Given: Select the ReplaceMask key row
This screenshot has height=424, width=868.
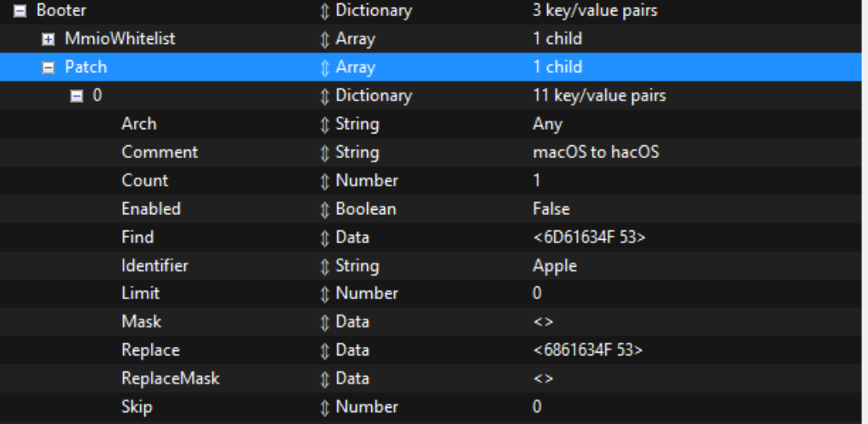Looking at the screenshot, I should tap(170, 379).
